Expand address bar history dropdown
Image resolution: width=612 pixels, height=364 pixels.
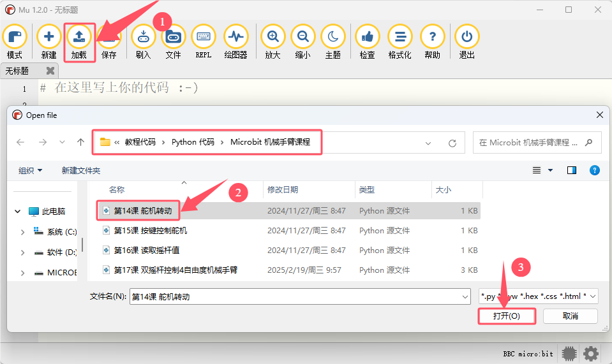[428, 143]
